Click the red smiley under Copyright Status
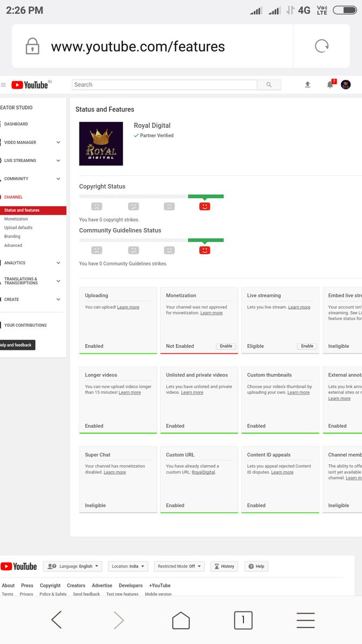362x644 pixels. (204, 207)
